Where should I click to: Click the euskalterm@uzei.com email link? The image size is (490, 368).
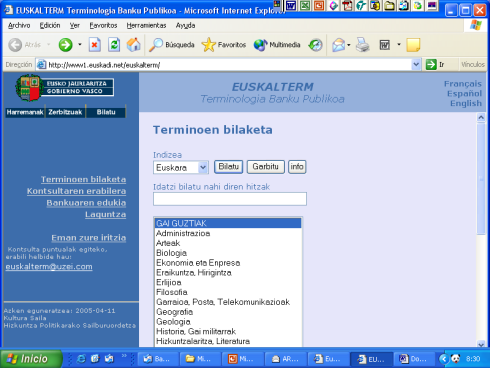(49, 267)
